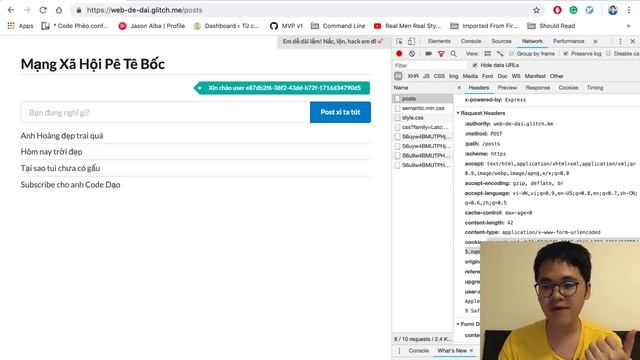Click the Post xì ta tút button
640x360 pixels.
(340, 112)
